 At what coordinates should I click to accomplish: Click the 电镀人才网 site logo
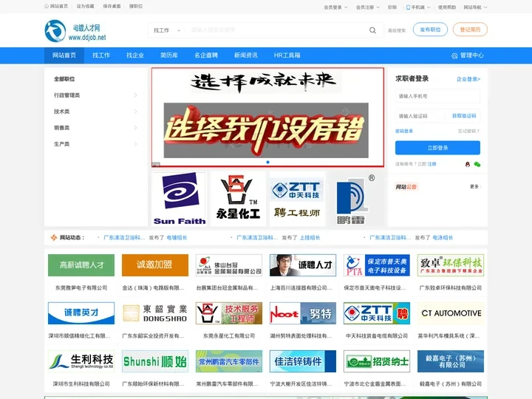point(75,31)
